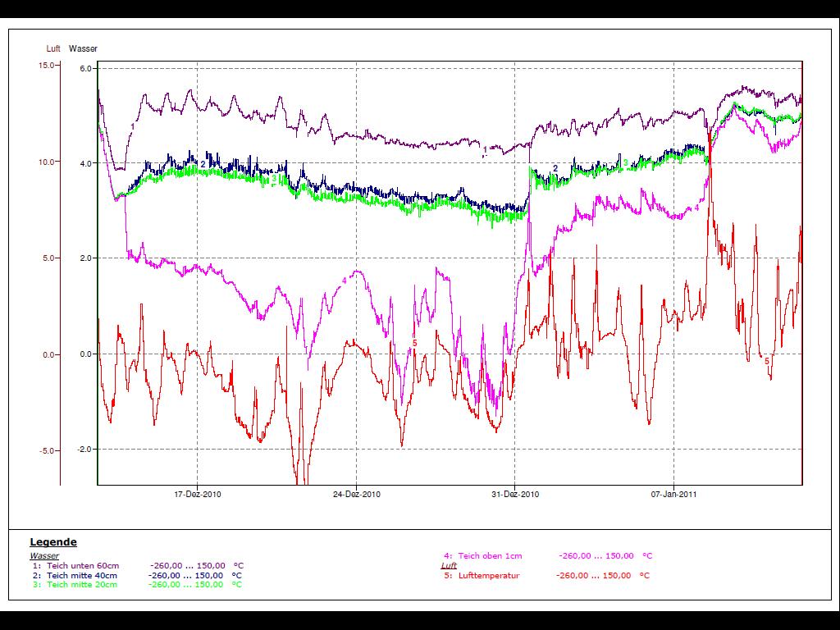Click the 15.0 tick on Luft axis
This screenshot has width=840, height=630.
[x=47, y=66]
